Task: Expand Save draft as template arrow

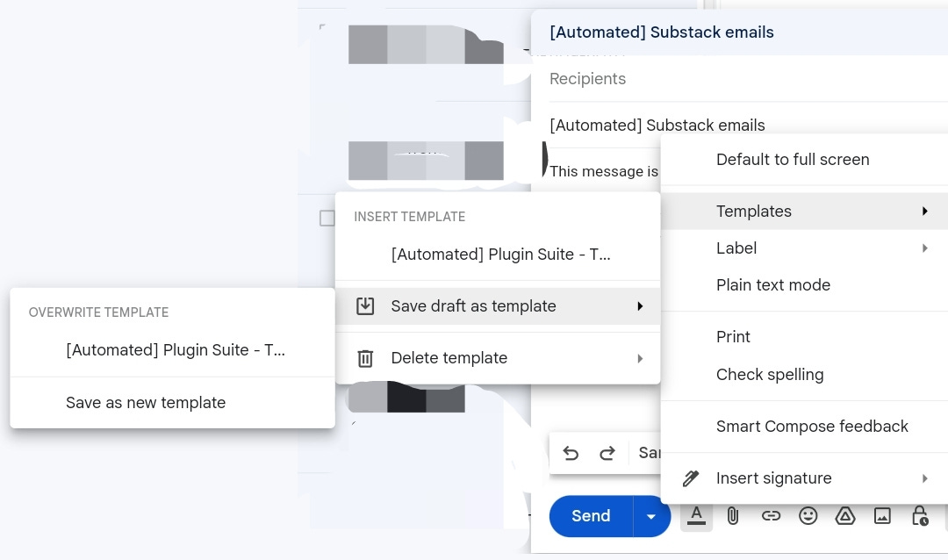Action: [640, 306]
